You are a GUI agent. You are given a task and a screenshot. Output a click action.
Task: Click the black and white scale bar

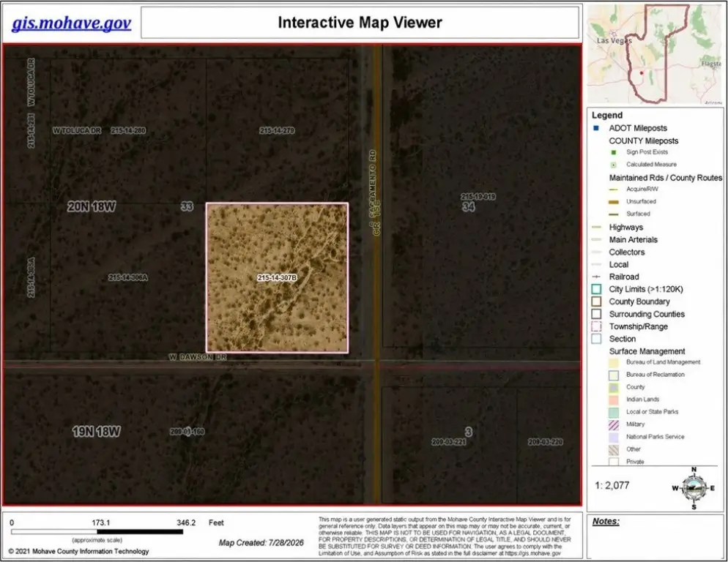[x=97, y=532]
